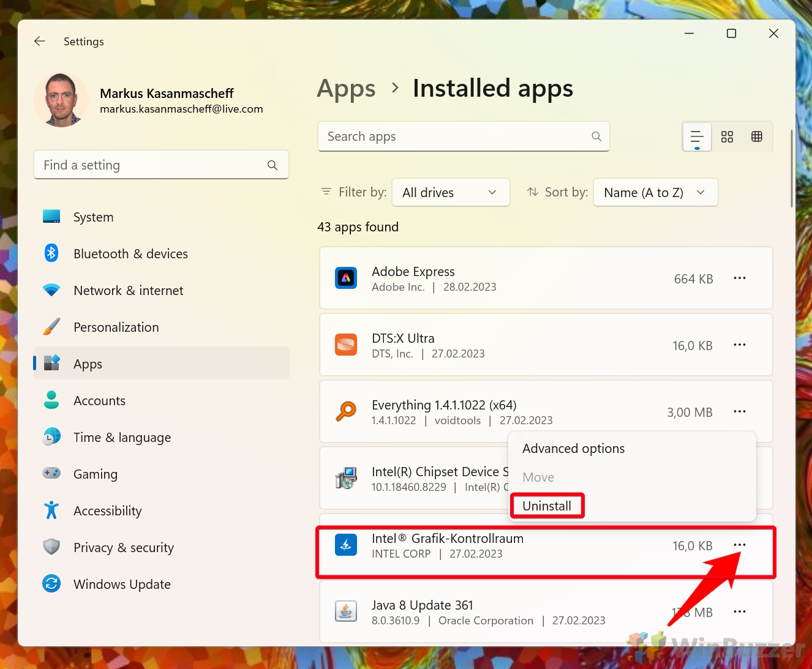Go to Gaming settings
This screenshot has width=812, height=669.
[96, 474]
